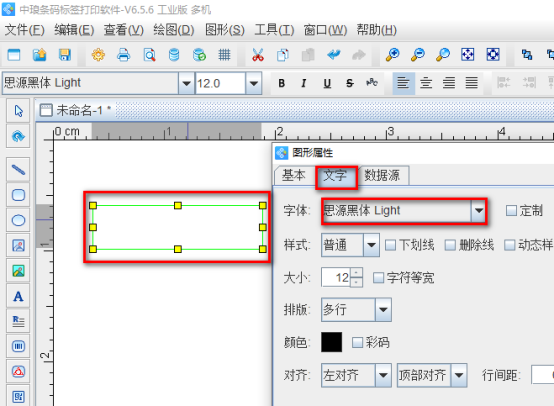Image resolution: width=554 pixels, height=406 pixels.
Task: Expand the 排版 多行 layout dropdown
Action: tap(356, 310)
